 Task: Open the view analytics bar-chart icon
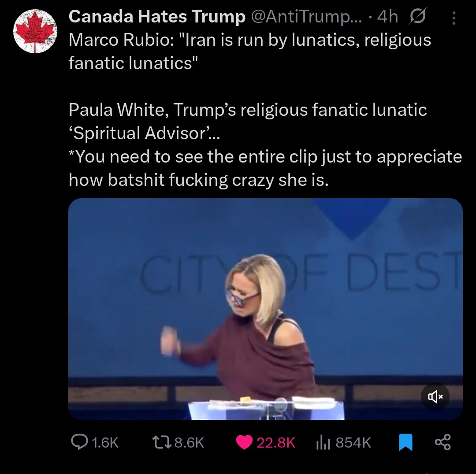tap(323, 442)
